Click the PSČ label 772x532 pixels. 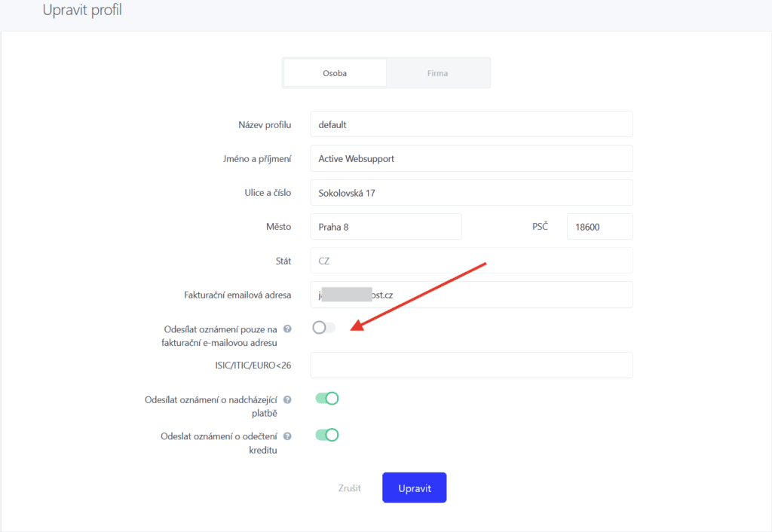[x=540, y=226]
